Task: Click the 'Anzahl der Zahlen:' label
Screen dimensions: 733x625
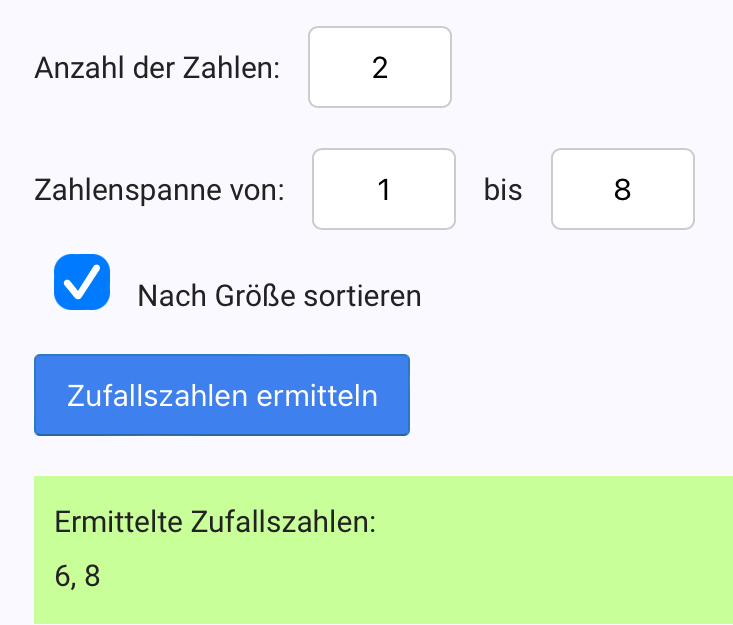Action: point(157,69)
